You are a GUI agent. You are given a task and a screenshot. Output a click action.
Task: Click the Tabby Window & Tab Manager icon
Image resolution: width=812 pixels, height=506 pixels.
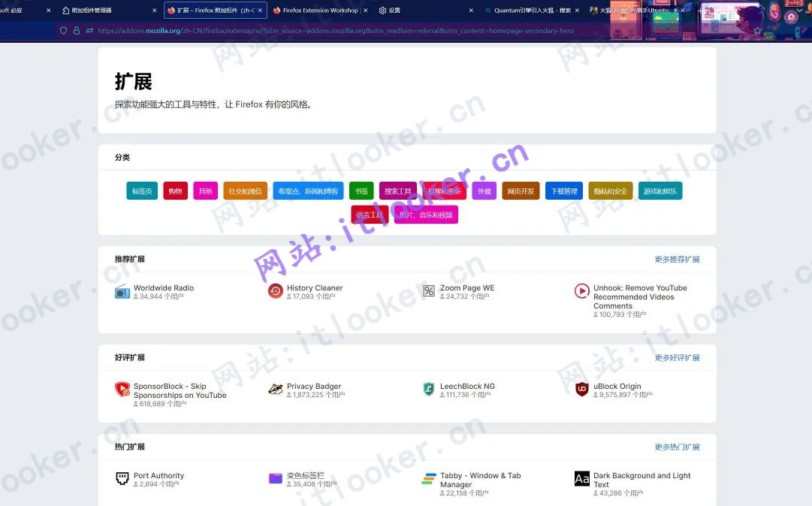(429, 478)
